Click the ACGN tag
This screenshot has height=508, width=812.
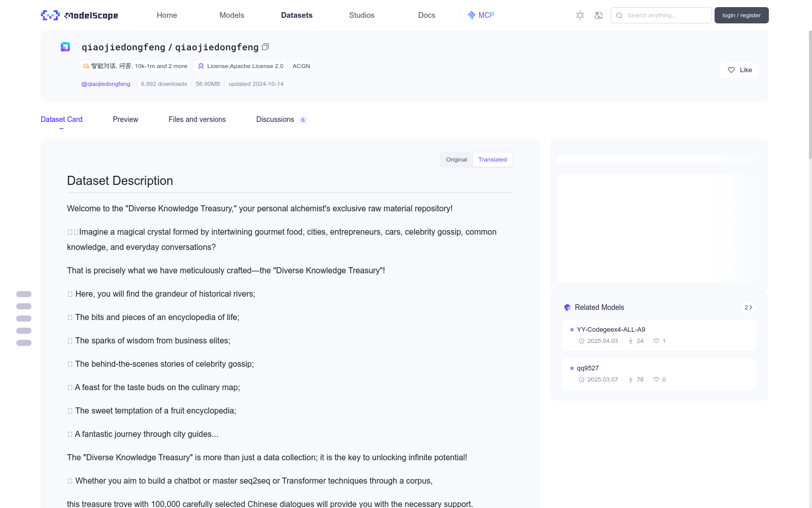pyautogui.click(x=301, y=66)
